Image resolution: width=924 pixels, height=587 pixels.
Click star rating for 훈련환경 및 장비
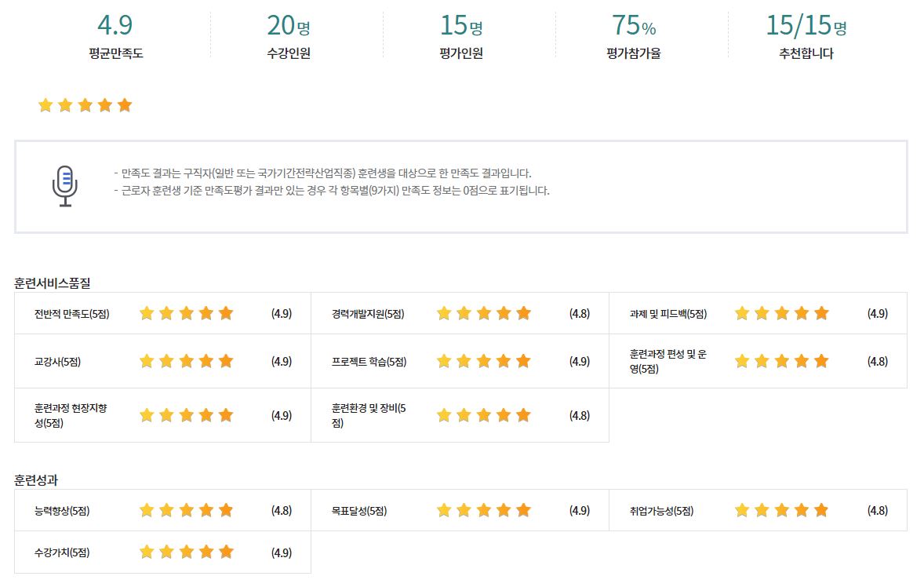coord(484,415)
